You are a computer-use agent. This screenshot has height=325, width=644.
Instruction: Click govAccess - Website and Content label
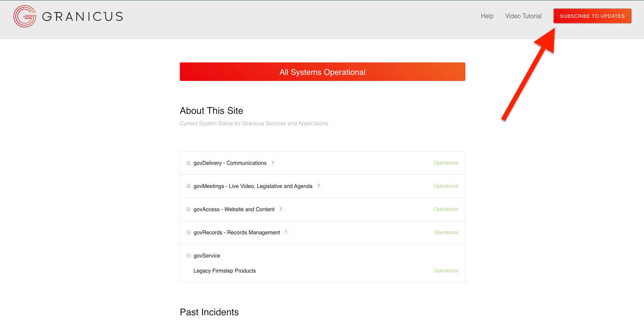234,210
